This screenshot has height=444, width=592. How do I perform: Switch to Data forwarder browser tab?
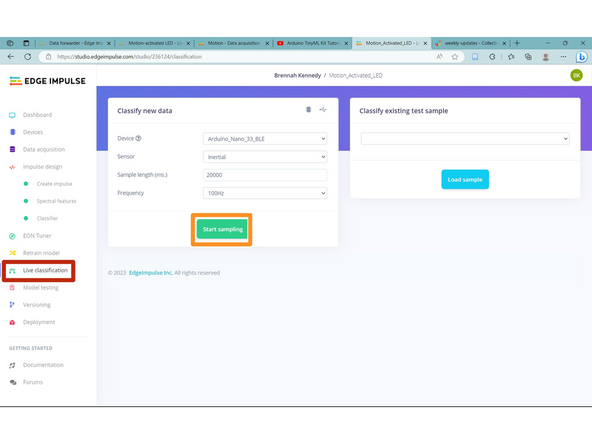tap(75, 43)
